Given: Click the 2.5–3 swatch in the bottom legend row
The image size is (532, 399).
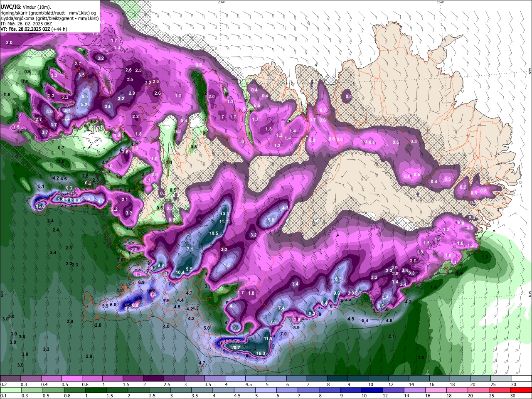Looking at the screenshot, I should (159, 390).
